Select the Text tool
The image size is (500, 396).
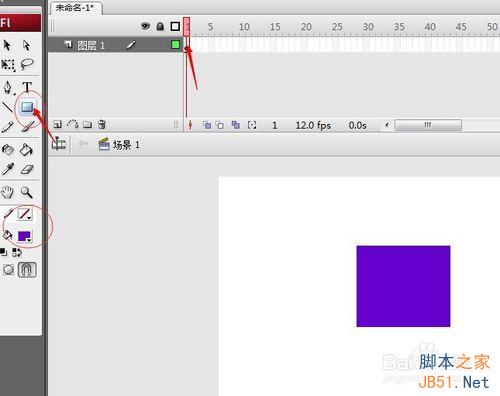click(x=27, y=87)
